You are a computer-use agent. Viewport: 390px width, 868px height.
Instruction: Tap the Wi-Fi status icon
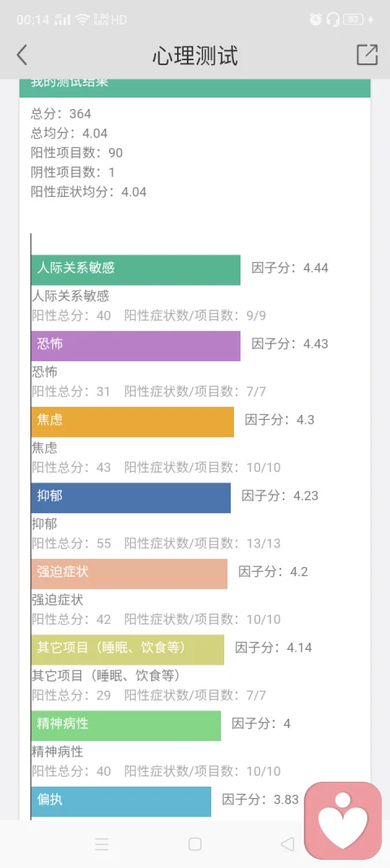pyautogui.click(x=83, y=20)
